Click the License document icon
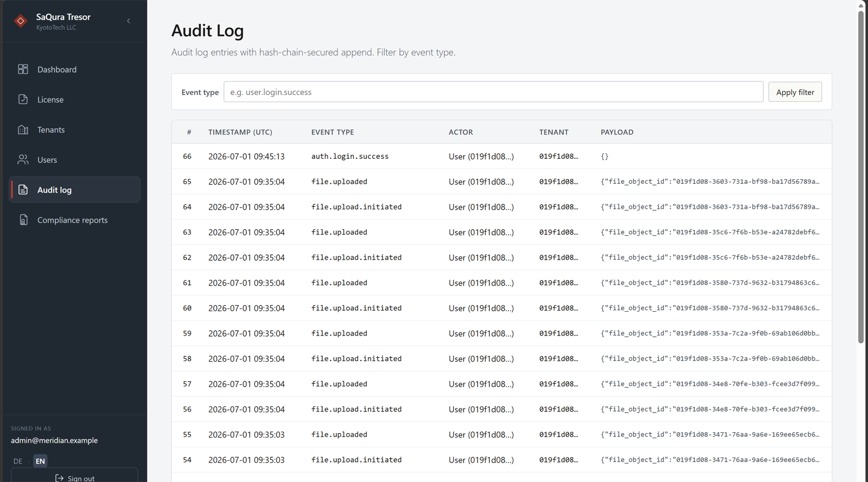 pos(23,99)
